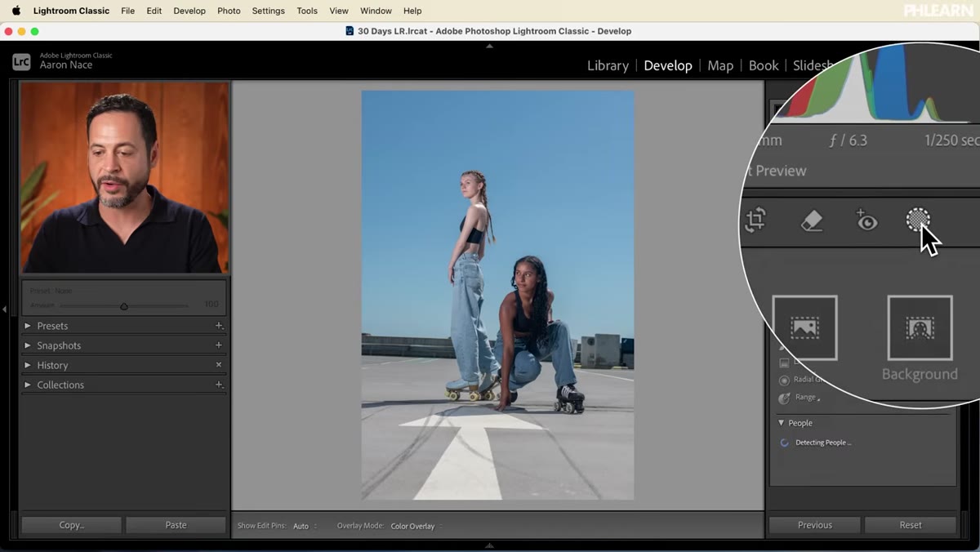Open the Tools menu

307,11
